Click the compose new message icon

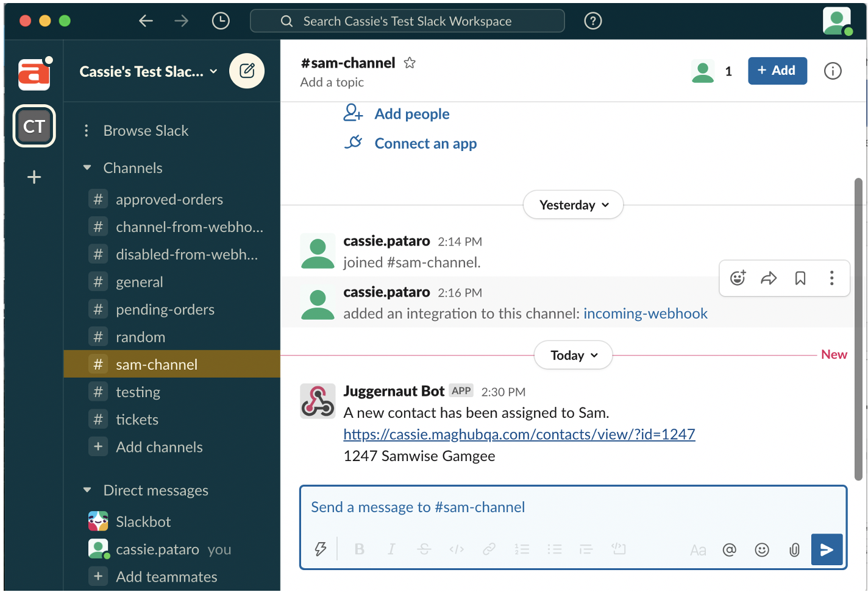[247, 71]
